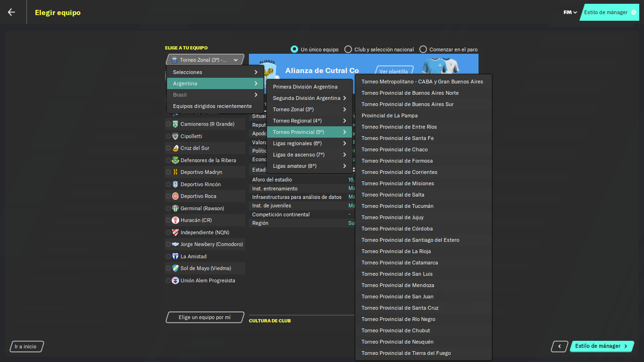Viewport: 644px width, 362px height.
Task: Click the Deportivo Madryn club crest
Action: click(x=175, y=172)
